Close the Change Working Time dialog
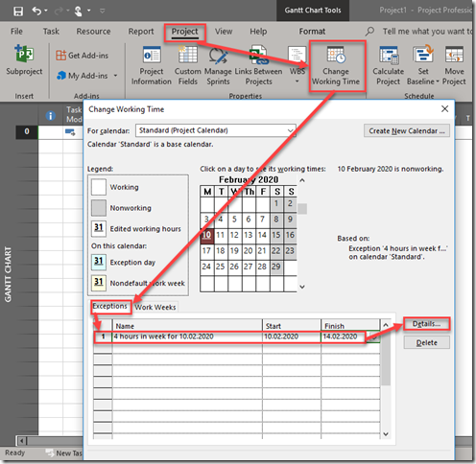This screenshot has width=476, height=464. click(x=444, y=109)
